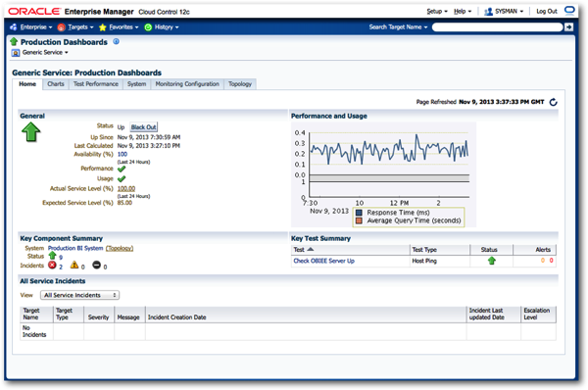Screen dimensions: 588x390
Task: Click the SYSMAN user icon
Action: coord(488,12)
